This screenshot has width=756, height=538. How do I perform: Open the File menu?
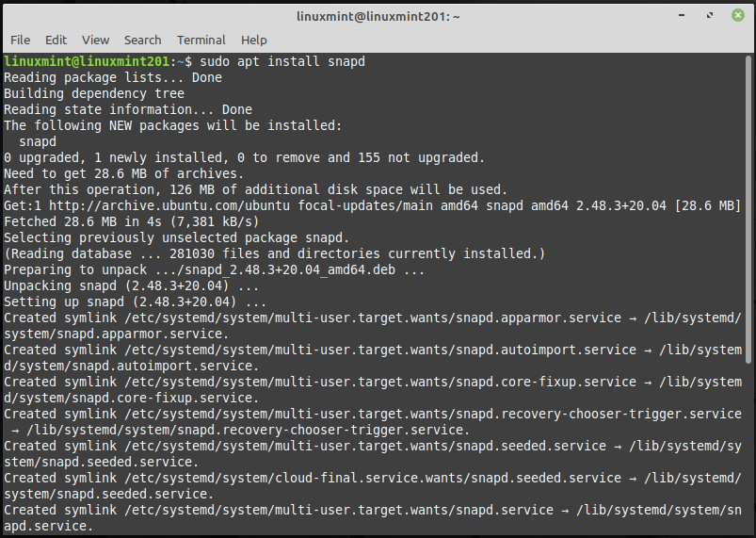(x=20, y=40)
